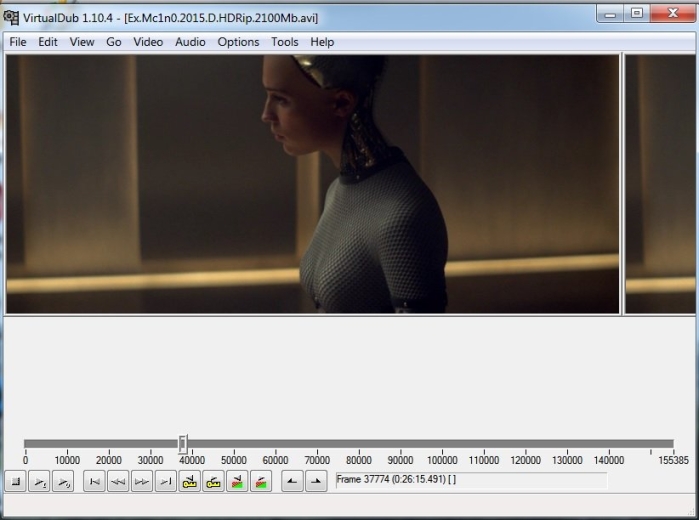Click the input video pane
Viewport: 699px width, 520px height.
coord(312,184)
